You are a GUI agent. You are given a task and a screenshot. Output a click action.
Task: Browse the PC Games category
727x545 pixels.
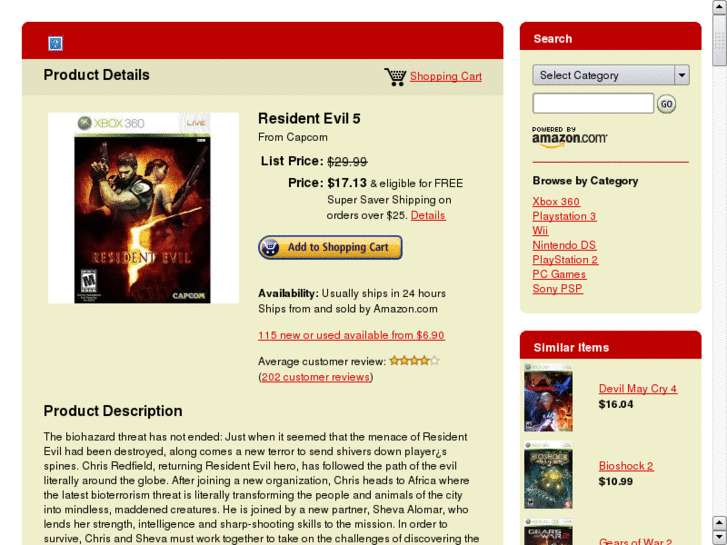coord(559,274)
